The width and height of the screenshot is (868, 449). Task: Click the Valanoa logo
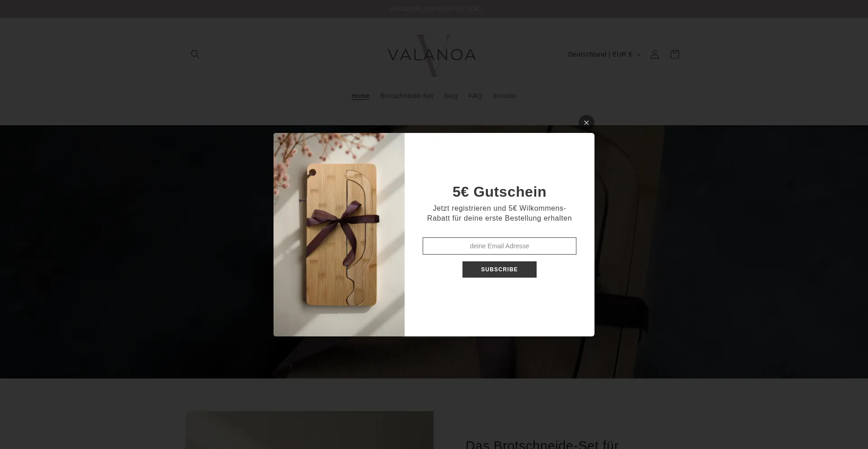pos(432,55)
